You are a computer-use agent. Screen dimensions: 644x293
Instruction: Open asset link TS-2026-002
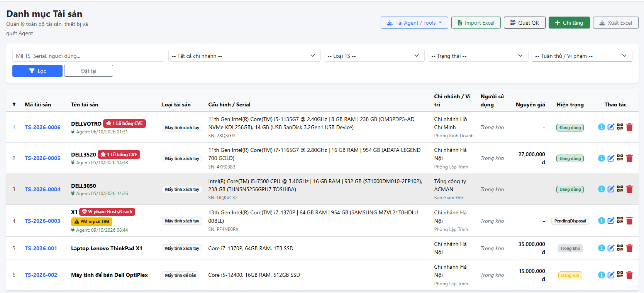[41, 275]
